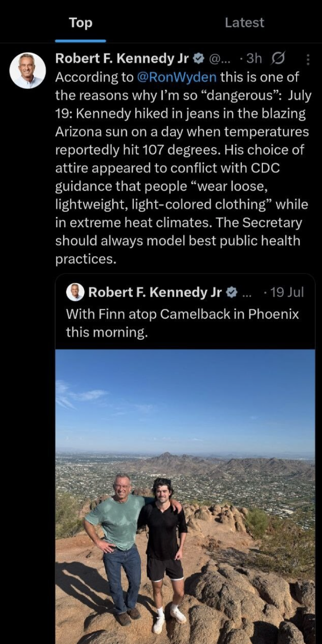Click the verified badge in the quoted post
Viewport: 322px width, 644px height.
pos(231,292)
